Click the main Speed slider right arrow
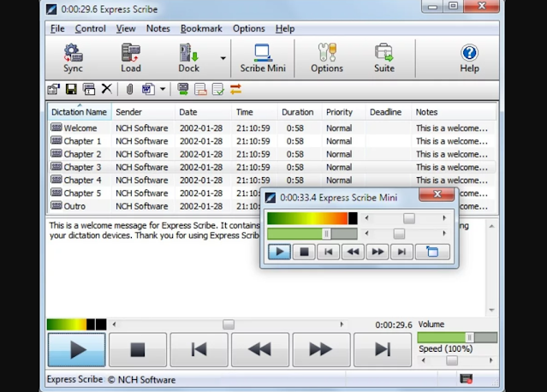Image resolution: width=547 pixels, height=392 pixels. point(491,360)
